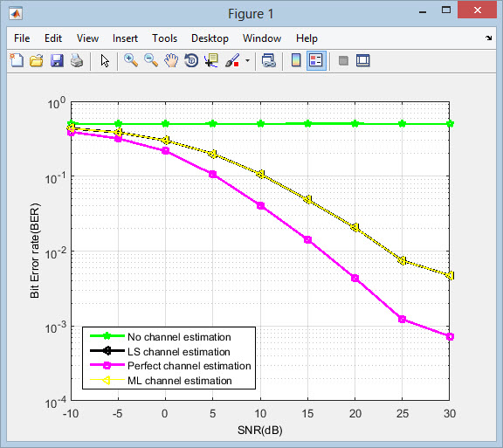The width and height of the screenshot is (503, 448).
Task: Select the Pan hand tool
Action: [x=171, y=60]
